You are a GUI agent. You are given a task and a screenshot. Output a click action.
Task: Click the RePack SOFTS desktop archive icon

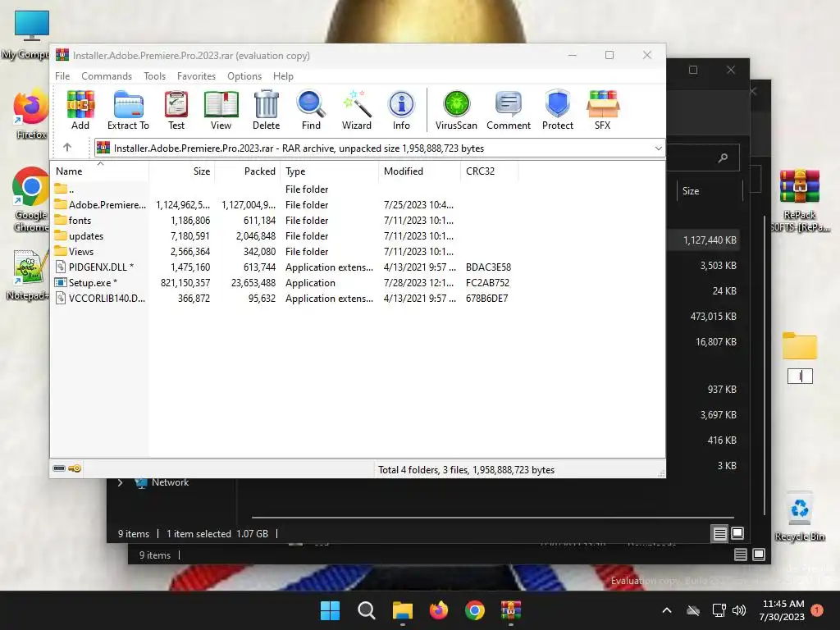point(800,201)
